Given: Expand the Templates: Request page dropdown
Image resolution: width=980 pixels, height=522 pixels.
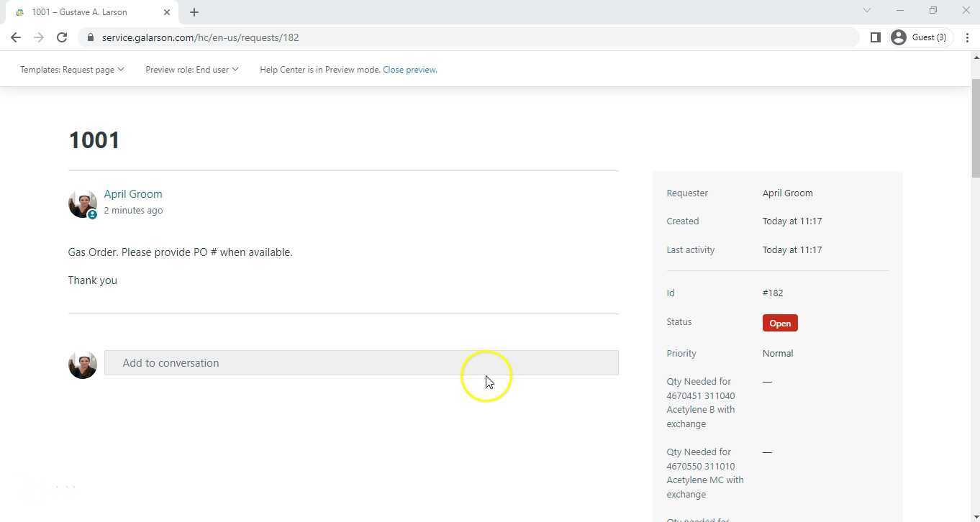Looking at the screenshot, I should (x=72, y=70).
